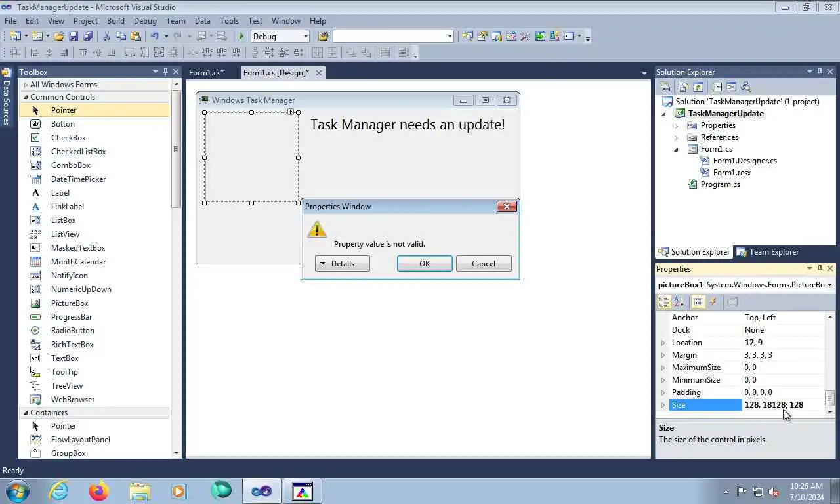Click the View Code icon in Solution Explorer
Viewport: 840px width, 504px height.
tap(717, 87)
